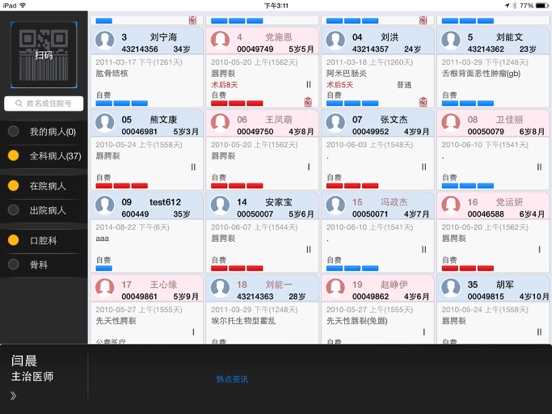
Task: Open the 热点资讯 link
Action: (x=232, y=379)
